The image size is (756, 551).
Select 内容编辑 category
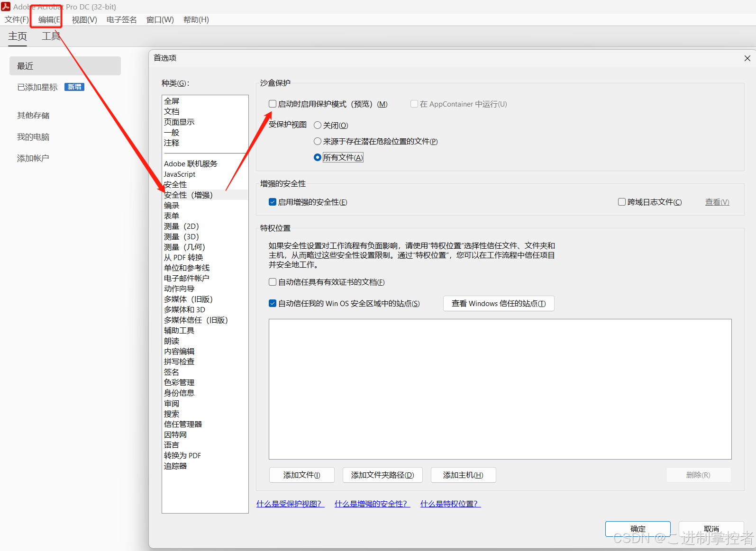[x=205, y=351]
